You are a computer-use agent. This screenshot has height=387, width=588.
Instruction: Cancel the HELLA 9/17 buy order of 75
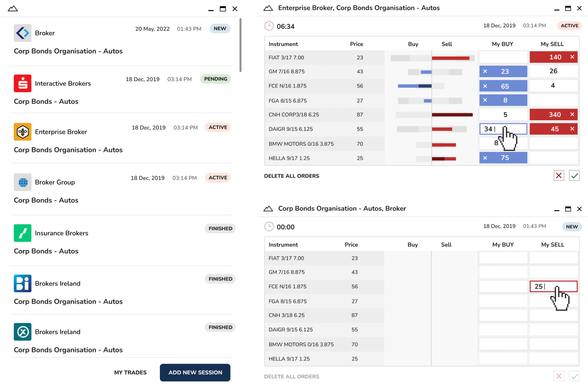point(485,158)
